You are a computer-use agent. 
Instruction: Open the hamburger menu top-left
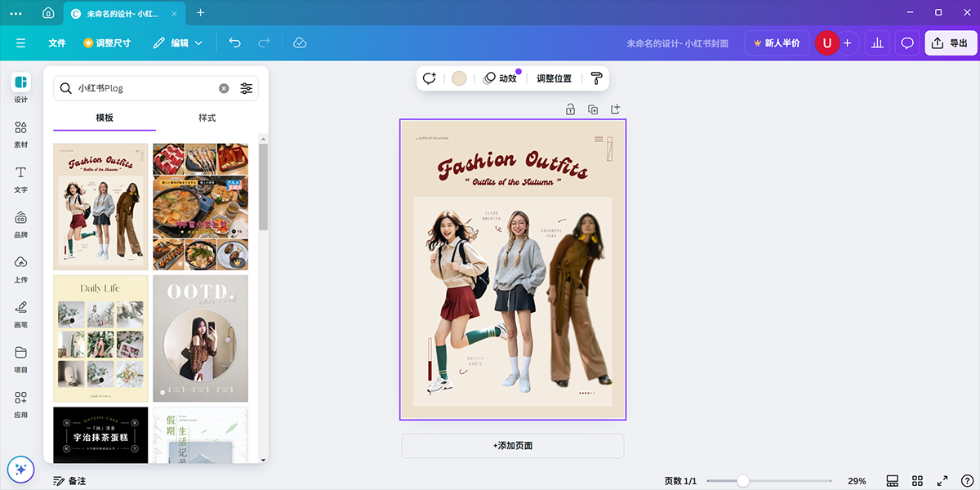[x=20, y=42]
